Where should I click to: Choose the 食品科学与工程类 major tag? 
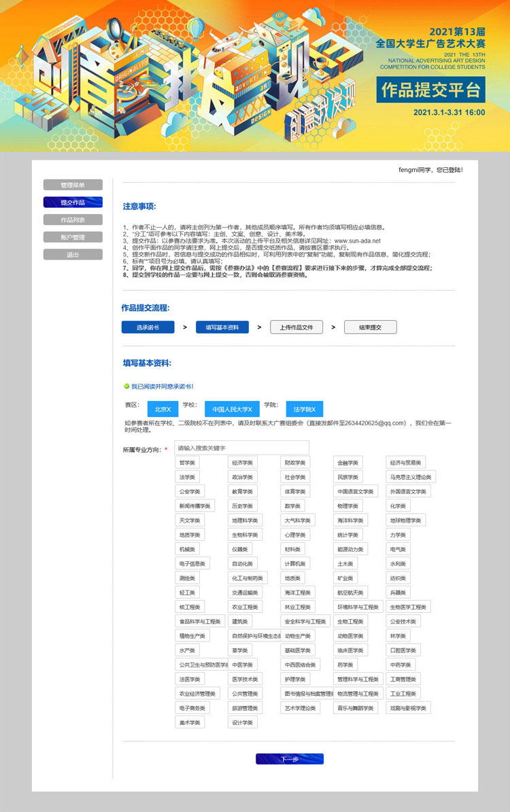click(x=200, y=622)
